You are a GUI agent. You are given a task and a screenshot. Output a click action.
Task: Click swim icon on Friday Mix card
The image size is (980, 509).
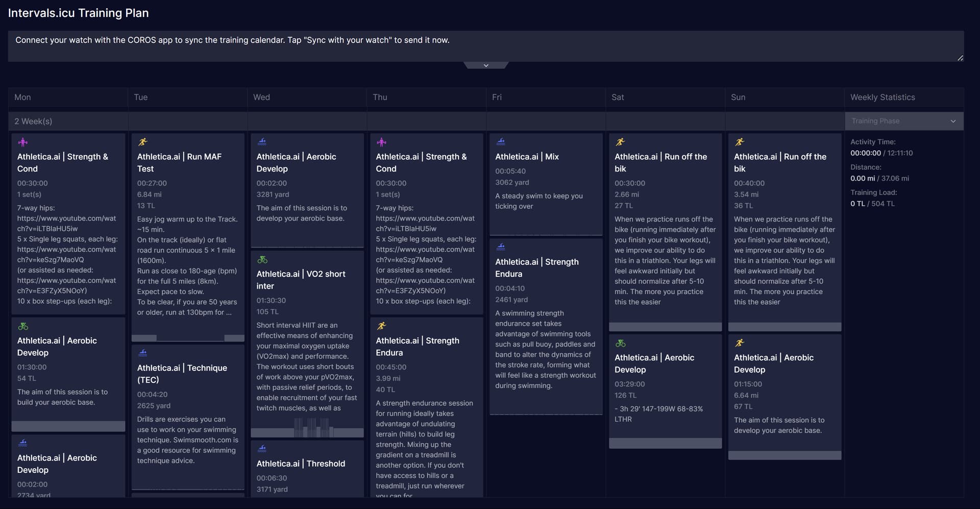coord(501,142)
